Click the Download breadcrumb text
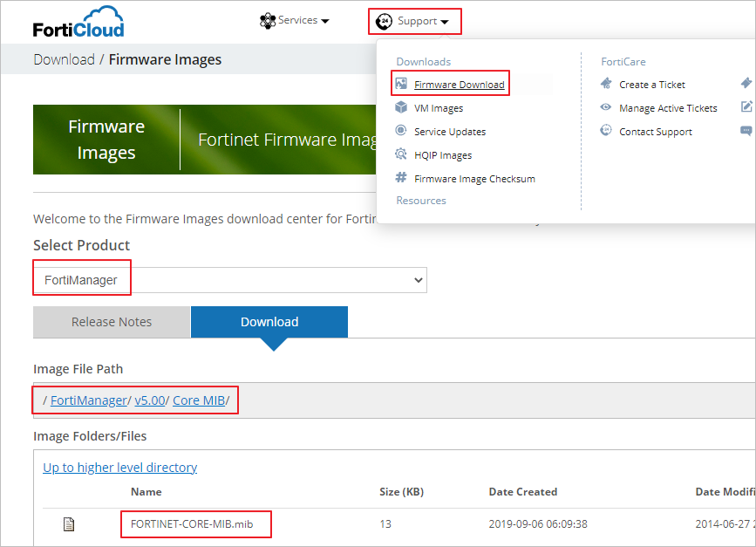The image size is (756, 547). click(65, 59)
